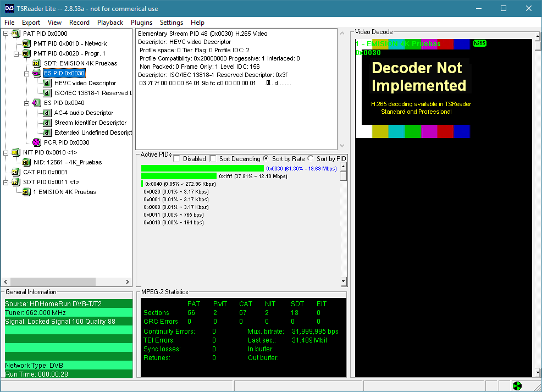The height and width of the screenshot is (392, 542).
Task: Maximize the TSReader Lite window
Action: click(504, 8)
